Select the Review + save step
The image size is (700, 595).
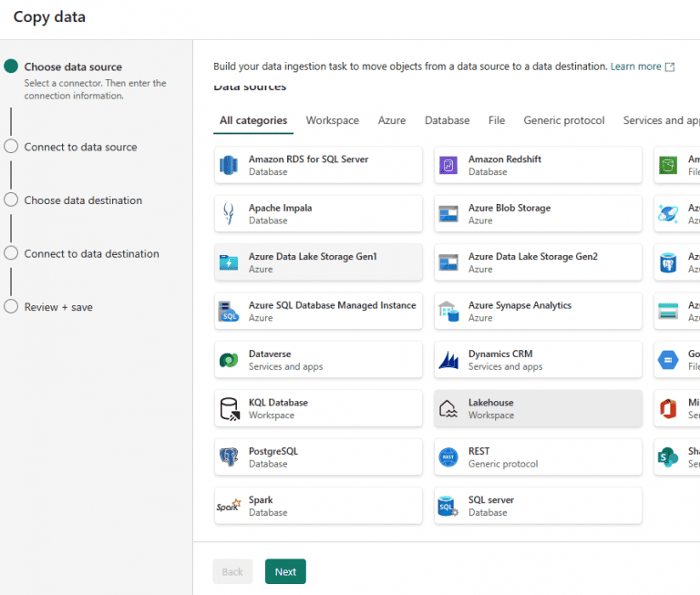point(58,307)
